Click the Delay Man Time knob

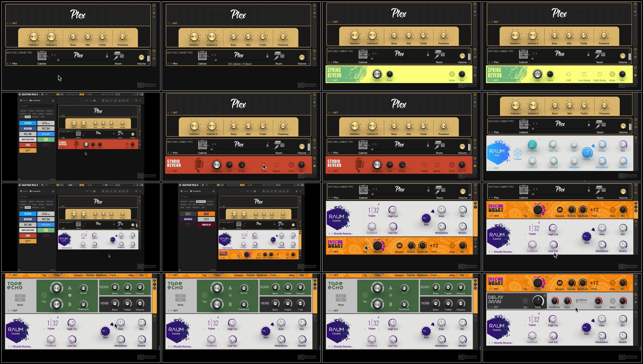(538, 301)
